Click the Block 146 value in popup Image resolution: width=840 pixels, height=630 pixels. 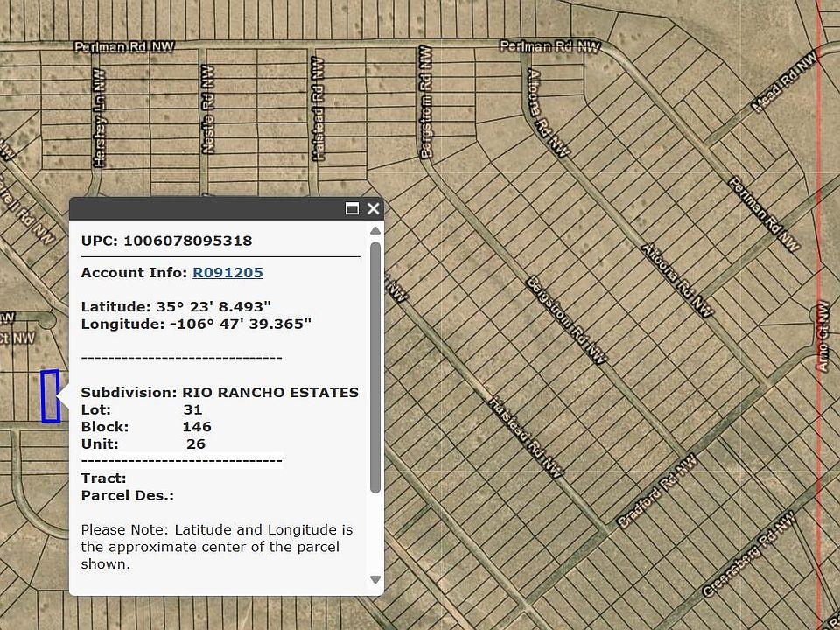[x=197, y=427]
